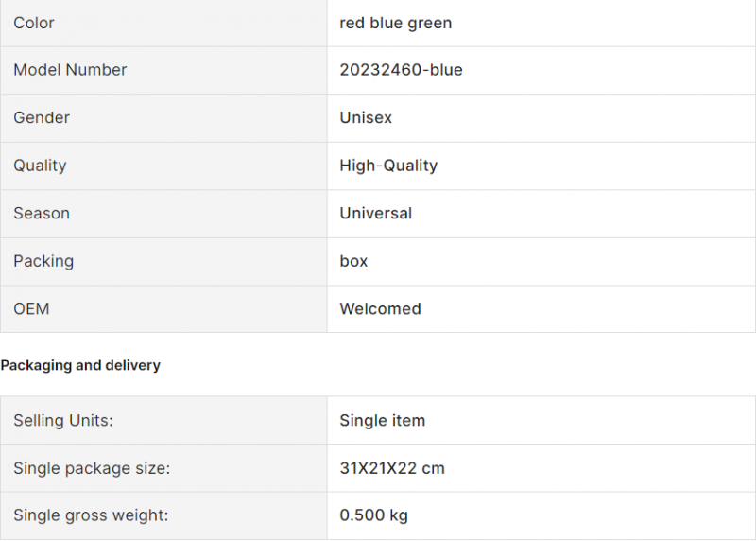Click the Selling Units label
Viewport: 756px width, 541px height.
tap(63, 420)
